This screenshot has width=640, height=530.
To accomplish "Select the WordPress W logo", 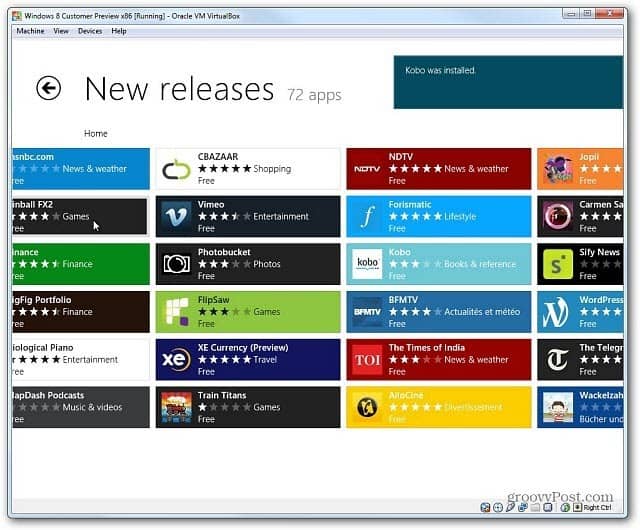I will click(x=558, y=312).
